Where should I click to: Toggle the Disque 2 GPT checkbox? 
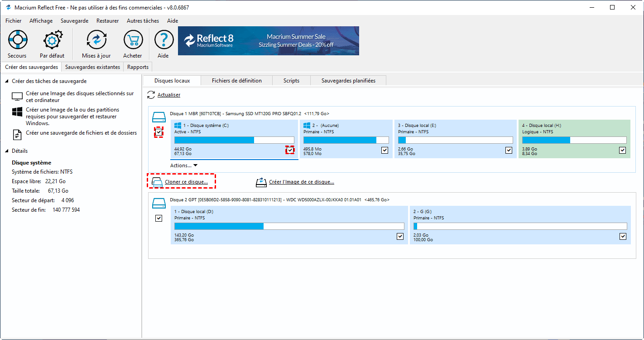click(159, 218)
